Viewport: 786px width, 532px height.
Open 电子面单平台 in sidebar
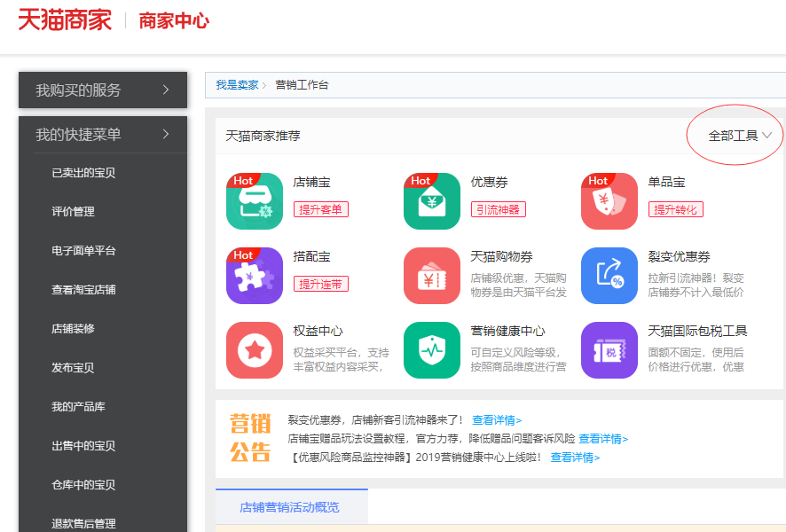[83, 250]
